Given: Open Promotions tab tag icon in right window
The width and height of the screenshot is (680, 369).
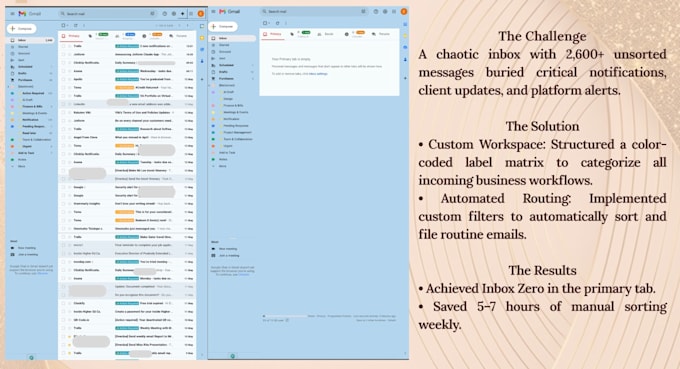Looking at the screenshot, I should [292, 34].
